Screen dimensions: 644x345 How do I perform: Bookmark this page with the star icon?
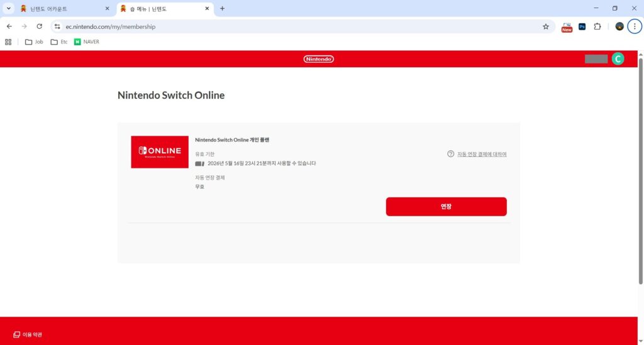[x=545, y=26]
